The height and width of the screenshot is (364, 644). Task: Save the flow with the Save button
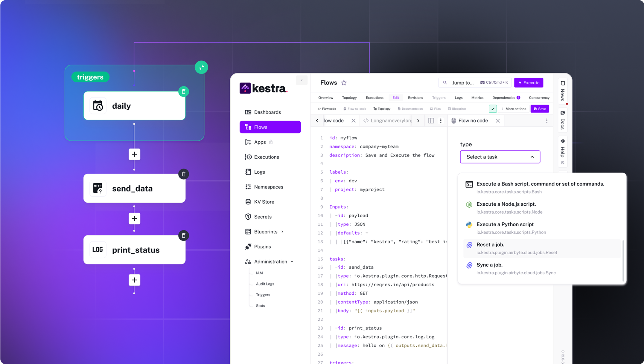[x=540, y=108]
